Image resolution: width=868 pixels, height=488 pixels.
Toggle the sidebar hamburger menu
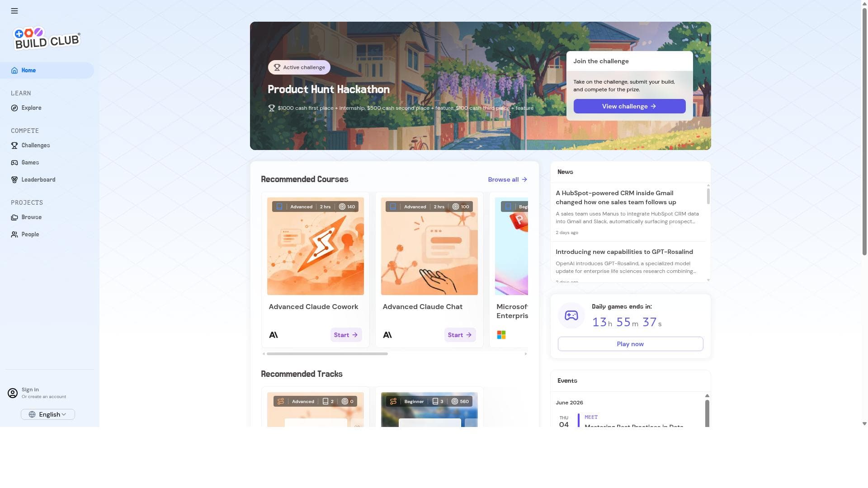(14, 11)
